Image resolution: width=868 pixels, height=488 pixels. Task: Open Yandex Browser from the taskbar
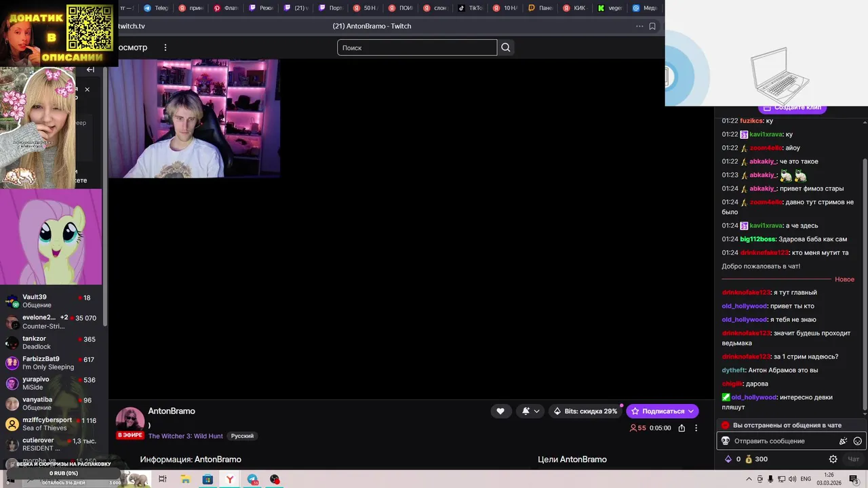click(x=230, y=479)
